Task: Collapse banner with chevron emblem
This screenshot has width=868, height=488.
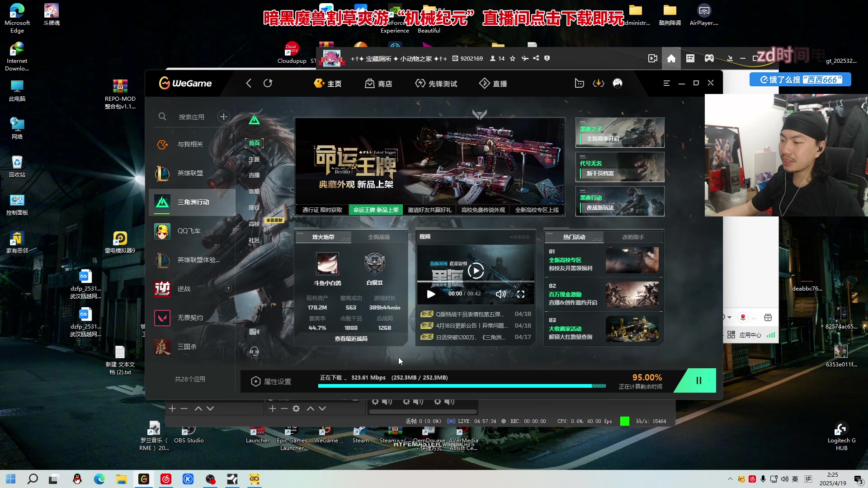Action: [x=480, y=114]
